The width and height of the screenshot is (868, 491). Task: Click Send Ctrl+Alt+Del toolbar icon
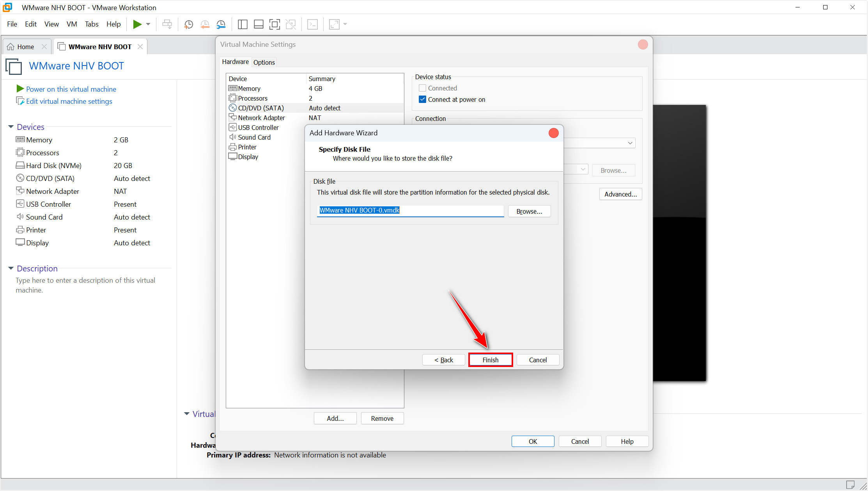point(167,25)
